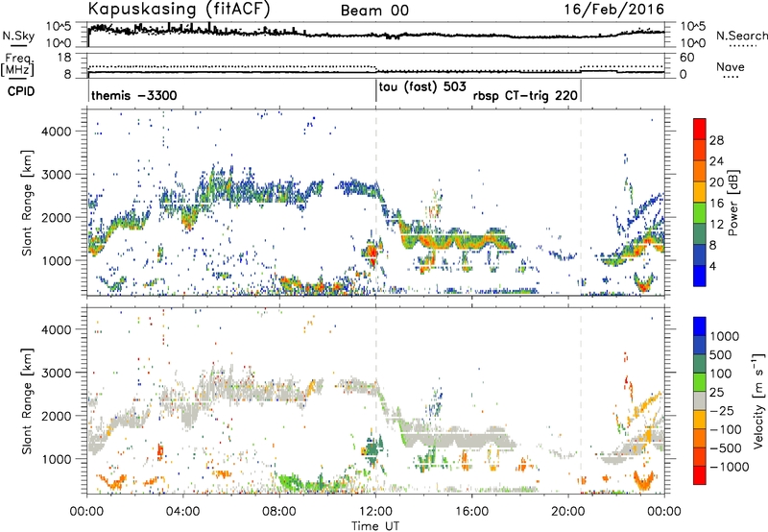Click the 16:00 time tick label
Viewport: 768px width, 532px height.
pos(471,512)
